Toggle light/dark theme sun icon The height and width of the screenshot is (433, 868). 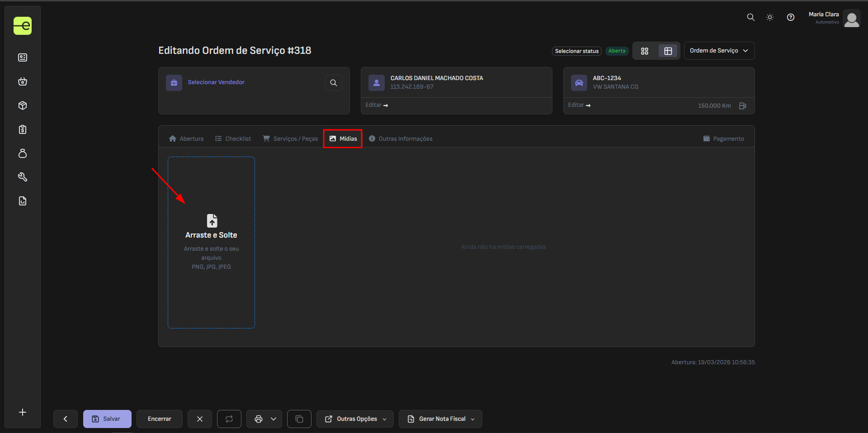pyautogui.click(x=770, y=17)
